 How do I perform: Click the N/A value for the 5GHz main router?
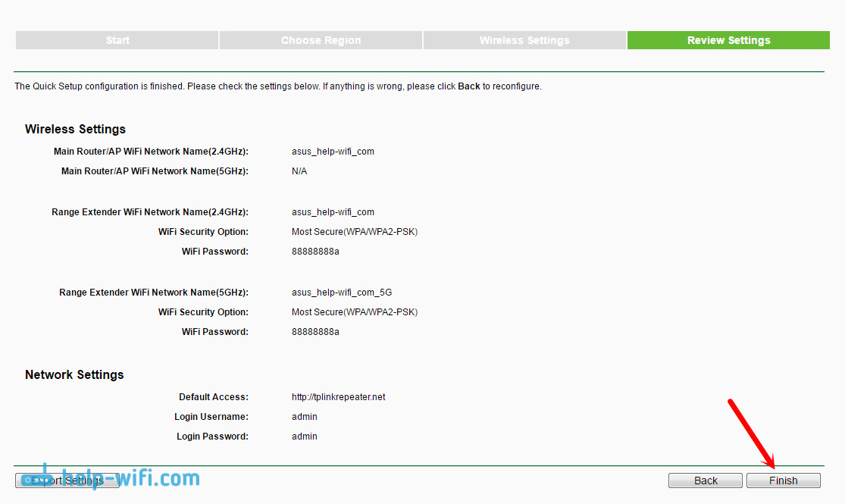point(299,171)
